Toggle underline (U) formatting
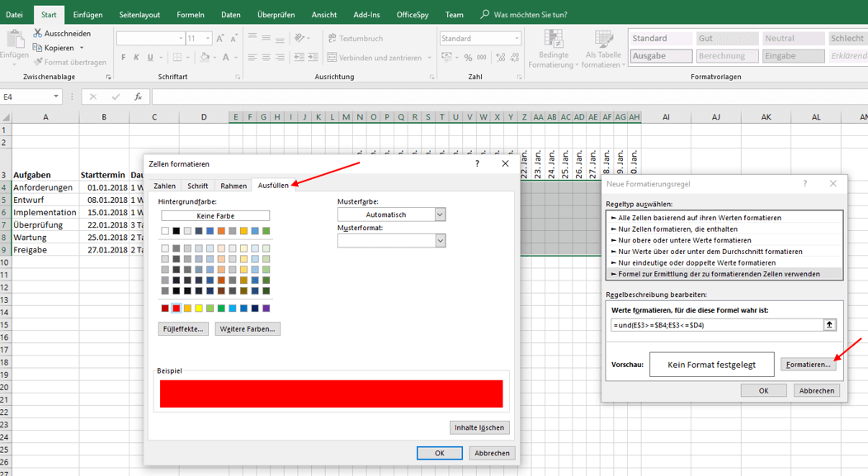 [150, 58]
